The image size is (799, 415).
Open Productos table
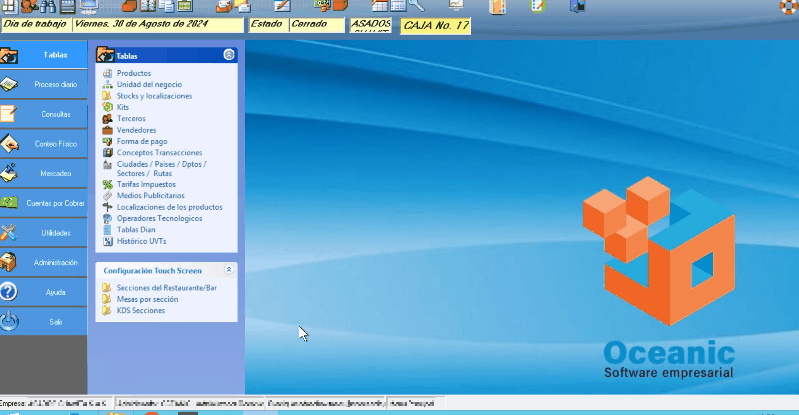134,74
